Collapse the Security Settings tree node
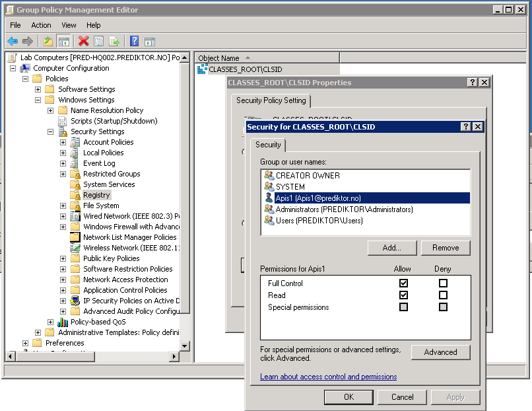The image size is (532, 411). point(51,131)
